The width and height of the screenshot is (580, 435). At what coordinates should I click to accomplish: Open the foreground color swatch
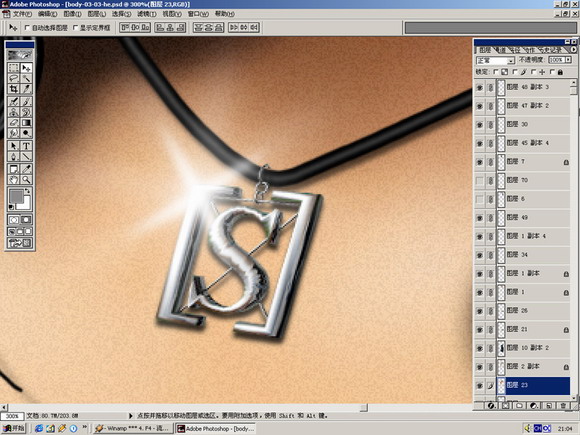point(16,196)
